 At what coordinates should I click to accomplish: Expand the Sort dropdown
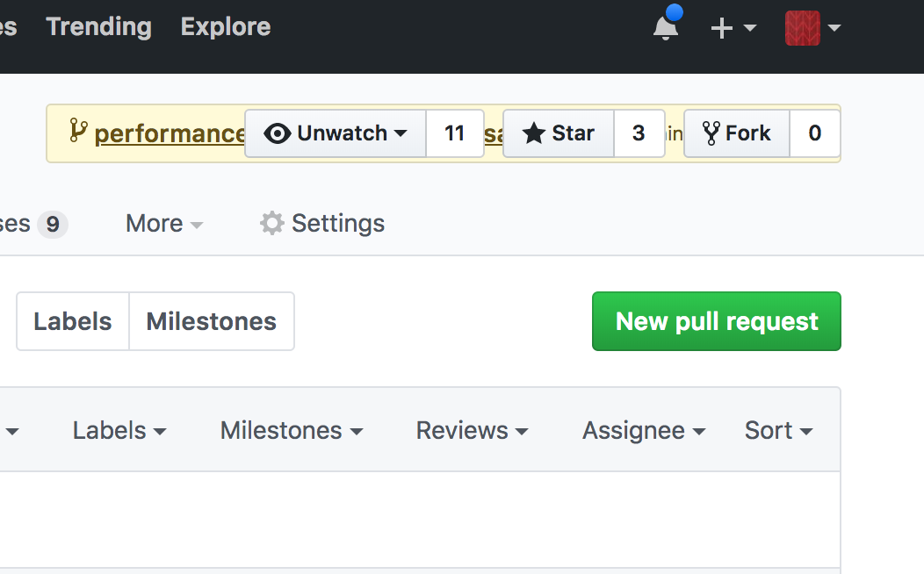coord(779,430)
